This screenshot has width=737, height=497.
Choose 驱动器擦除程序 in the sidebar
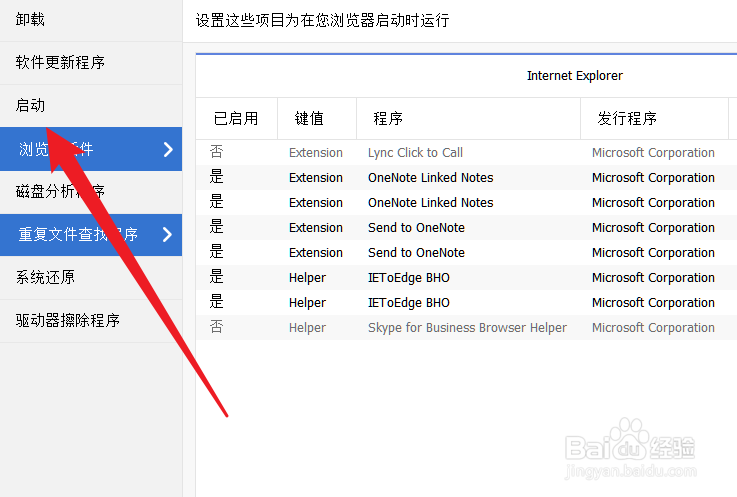[91, 321]
